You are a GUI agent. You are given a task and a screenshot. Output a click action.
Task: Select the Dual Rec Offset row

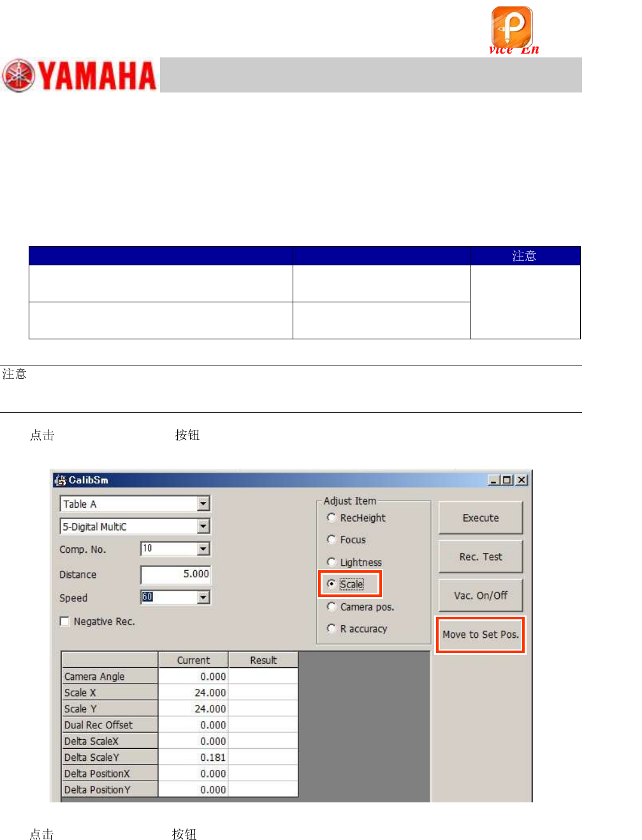[x=110, y=725]
